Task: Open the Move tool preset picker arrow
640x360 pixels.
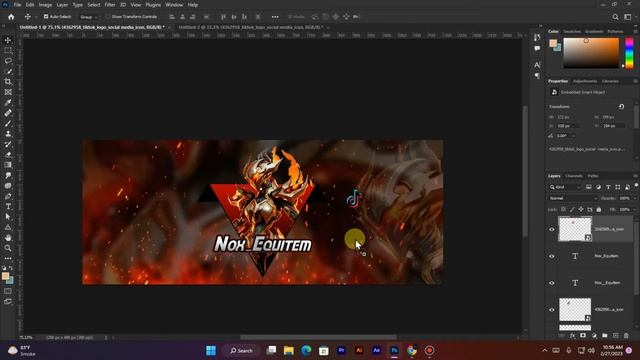Action: pos(36,17)
